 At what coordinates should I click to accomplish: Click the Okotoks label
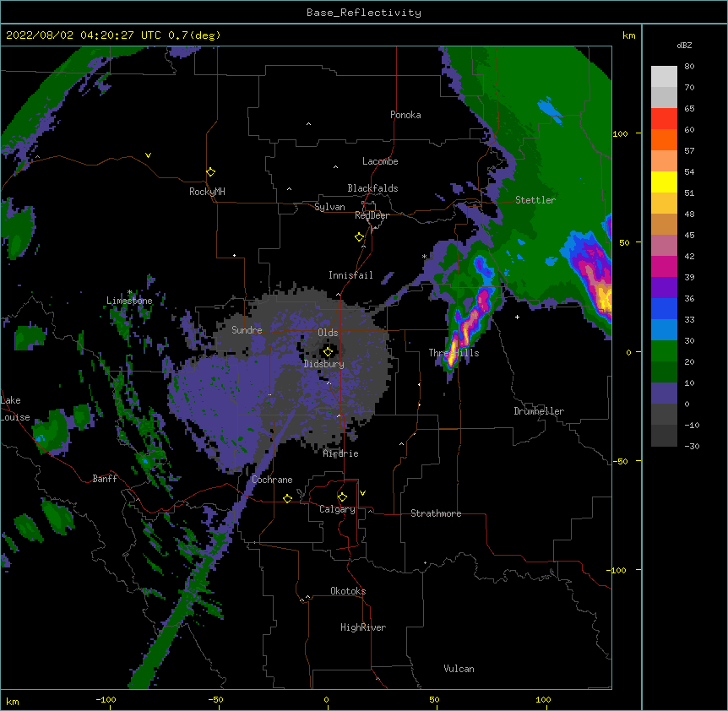coord(348,591)
